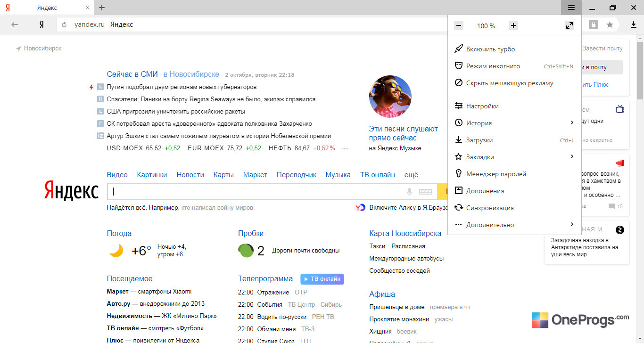Screen dimensions: 644x343
Task: Click the ТВ онлайн blue button
Action: 322,279
